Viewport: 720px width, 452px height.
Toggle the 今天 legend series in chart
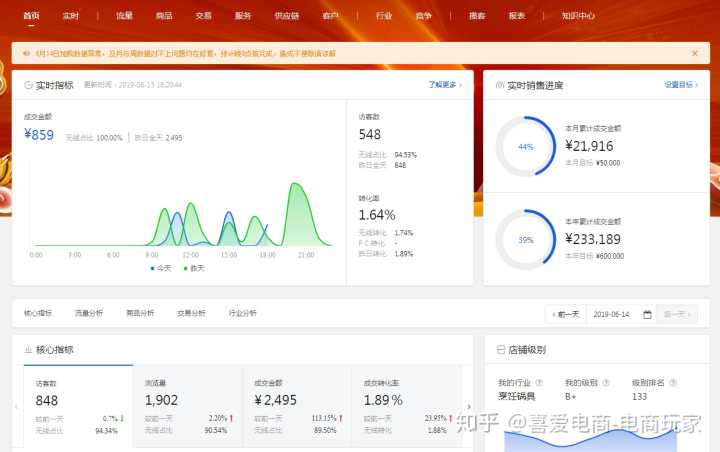coord(162,268)
